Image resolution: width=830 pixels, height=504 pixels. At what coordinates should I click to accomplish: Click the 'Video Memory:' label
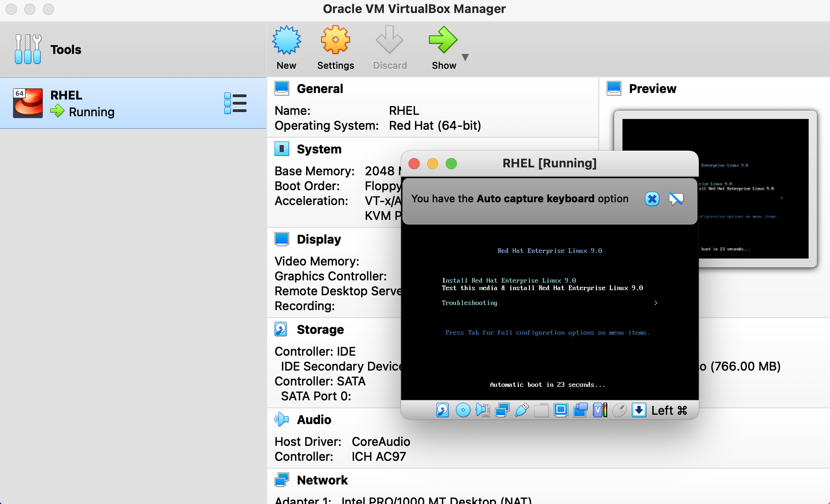click(x=317, y=261)
